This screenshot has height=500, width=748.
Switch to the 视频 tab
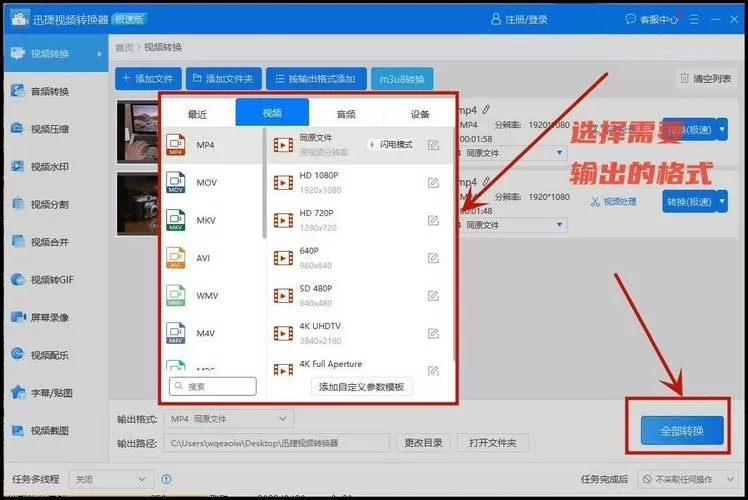272,112
